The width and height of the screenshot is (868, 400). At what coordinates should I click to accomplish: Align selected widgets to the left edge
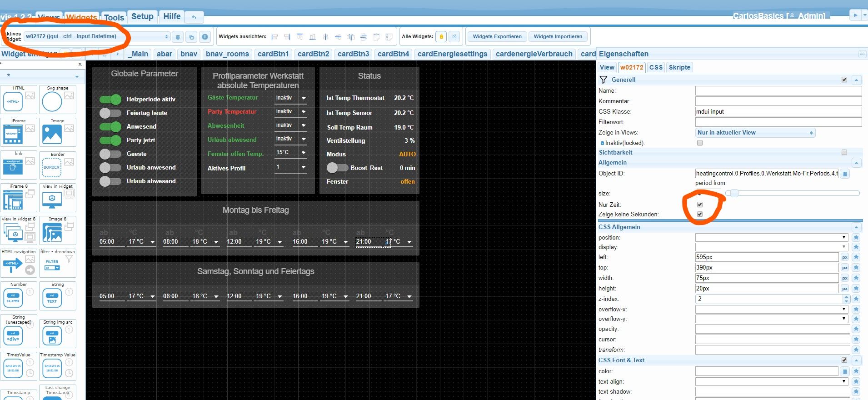[274, 37]
